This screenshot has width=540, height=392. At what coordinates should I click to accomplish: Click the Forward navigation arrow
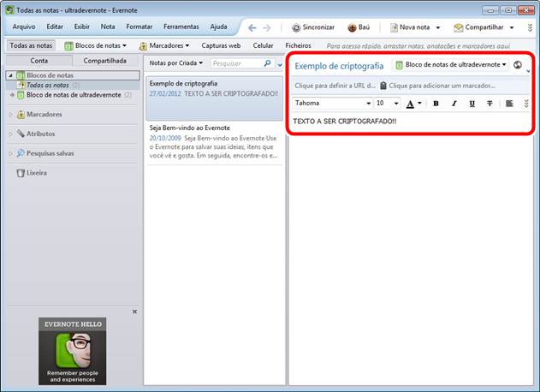(267, 27)
